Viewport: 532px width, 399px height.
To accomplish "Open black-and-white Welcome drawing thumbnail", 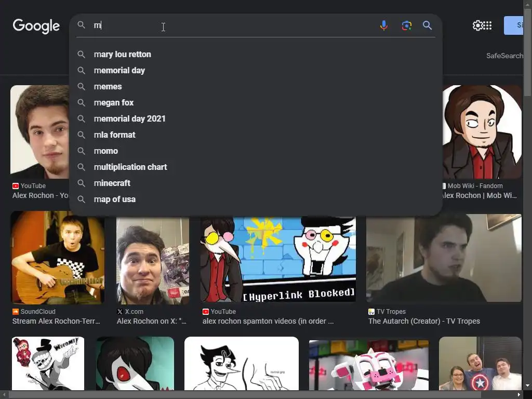I will point(48,363).
